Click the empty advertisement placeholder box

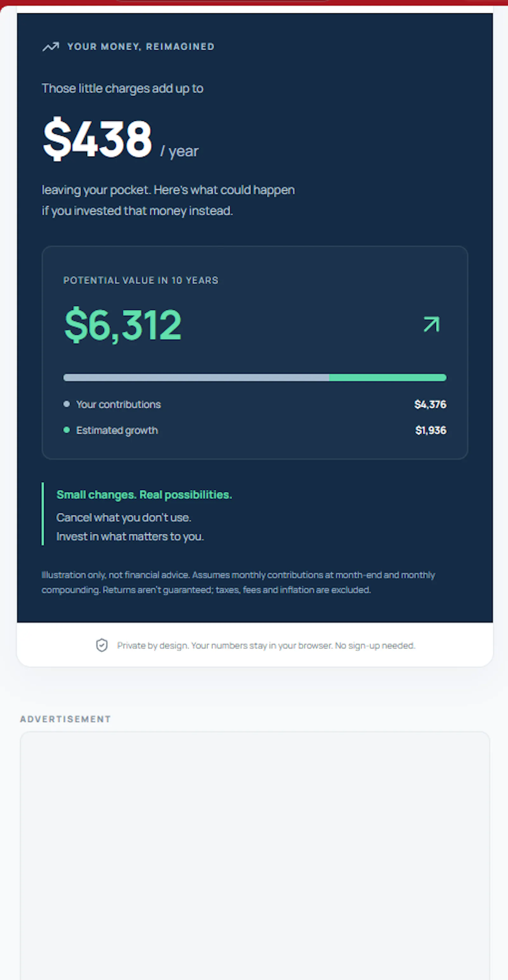255,856
